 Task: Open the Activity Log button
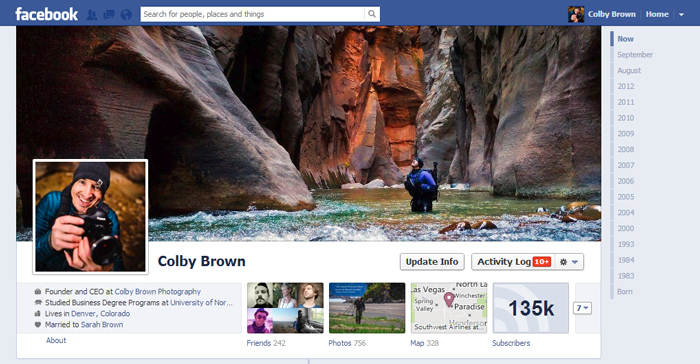[x=513, y=262]
